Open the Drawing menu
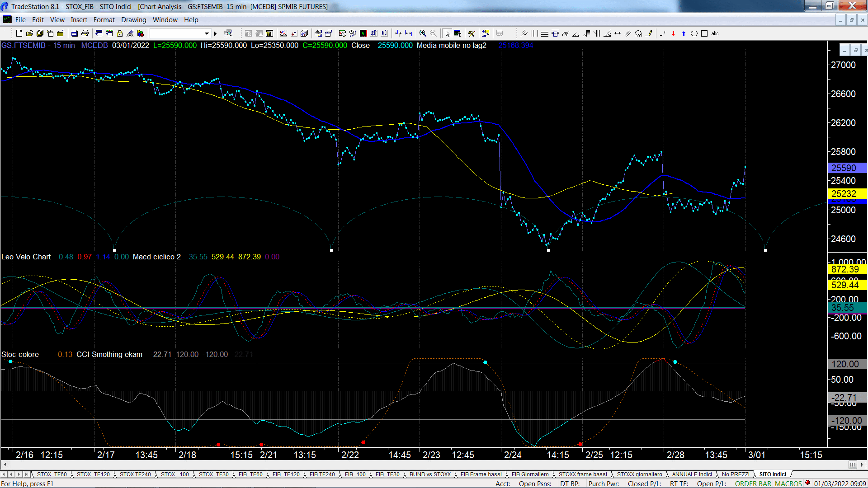868x488 pixels. tap(133, 20)
